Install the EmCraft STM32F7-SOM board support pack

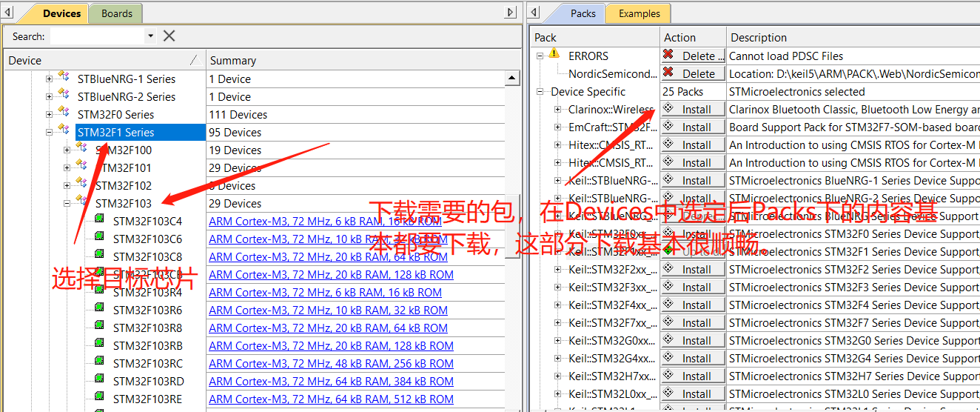pyautogui.click(x=693, y=127)
